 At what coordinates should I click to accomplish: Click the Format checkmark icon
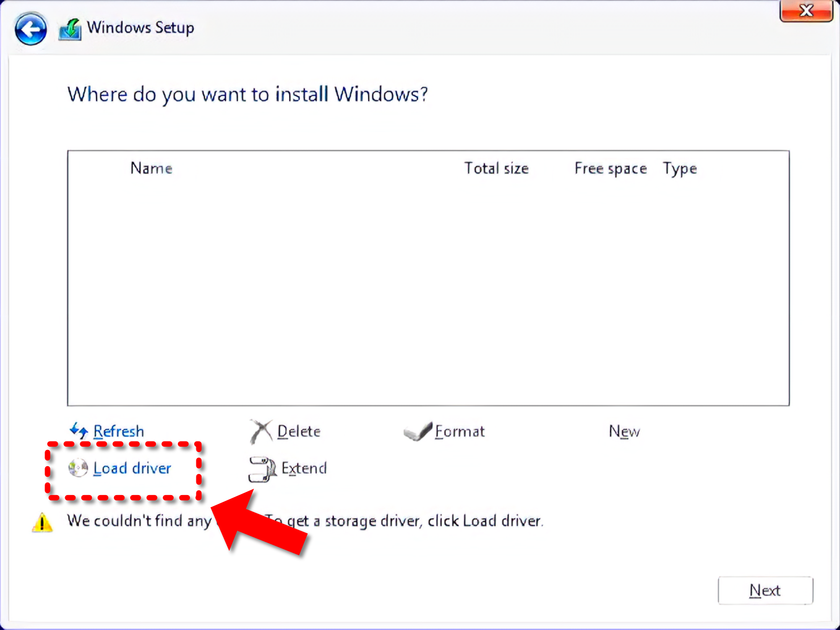click(x=418, y=431)
